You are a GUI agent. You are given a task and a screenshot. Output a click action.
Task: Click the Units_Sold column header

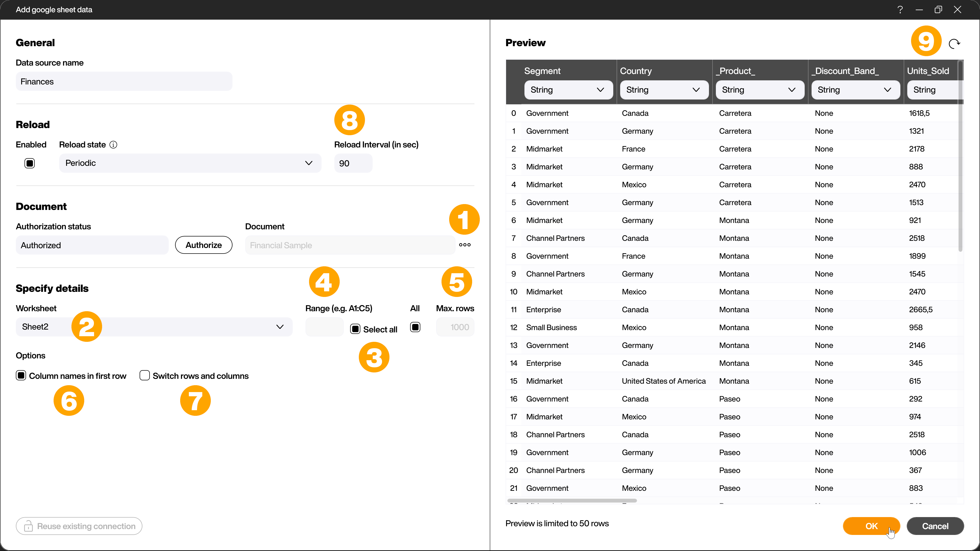tap(928, 71)
